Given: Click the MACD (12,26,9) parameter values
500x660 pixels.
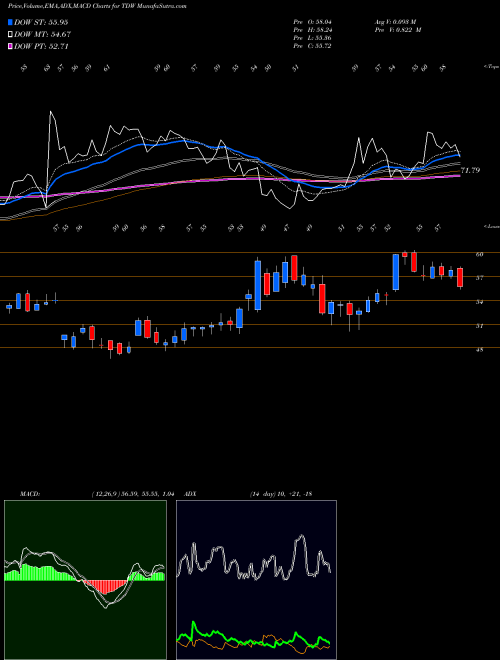Looking at the screenshot, I should [133, 494].
